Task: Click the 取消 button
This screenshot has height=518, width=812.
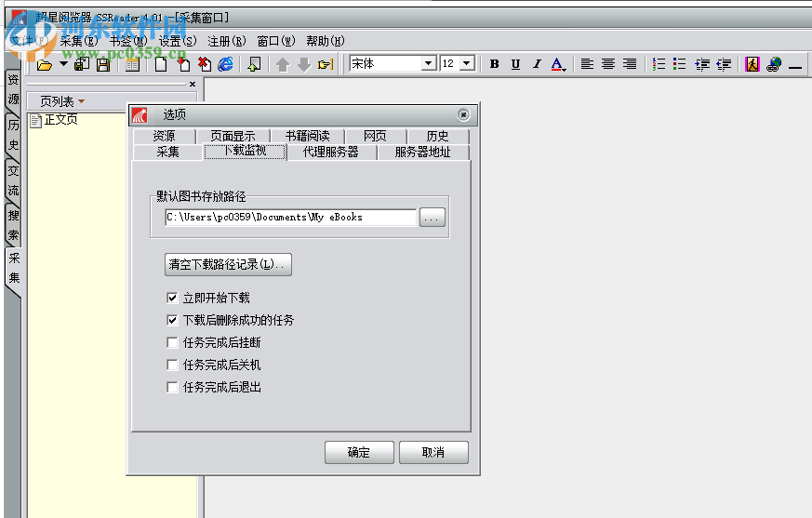Action: pyautogui.click(x=433, y=452)
